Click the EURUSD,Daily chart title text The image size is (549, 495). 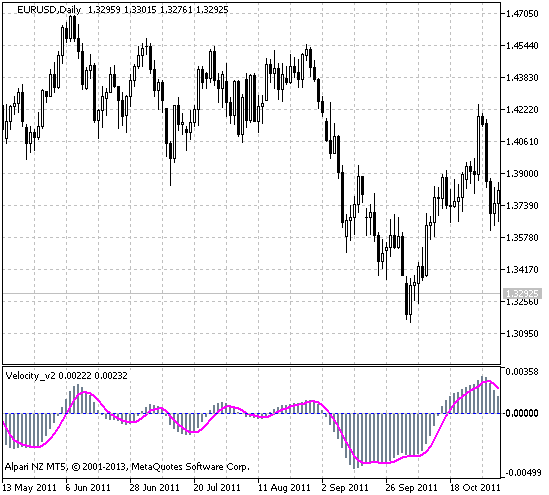[x=49, y=10]
